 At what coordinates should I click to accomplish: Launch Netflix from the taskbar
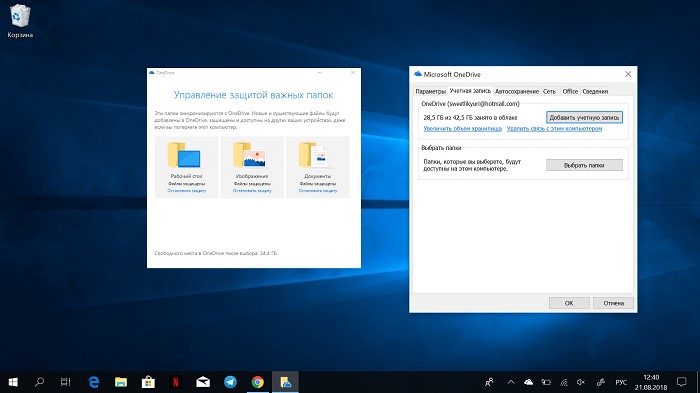175,382
